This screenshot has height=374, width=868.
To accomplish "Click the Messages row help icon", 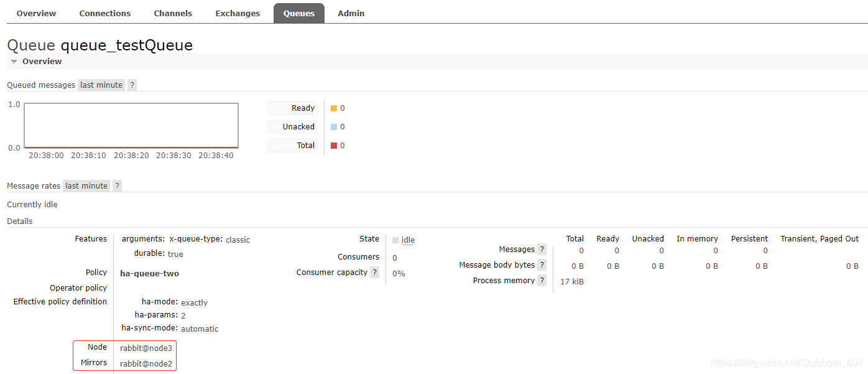I will pos(542,250).
